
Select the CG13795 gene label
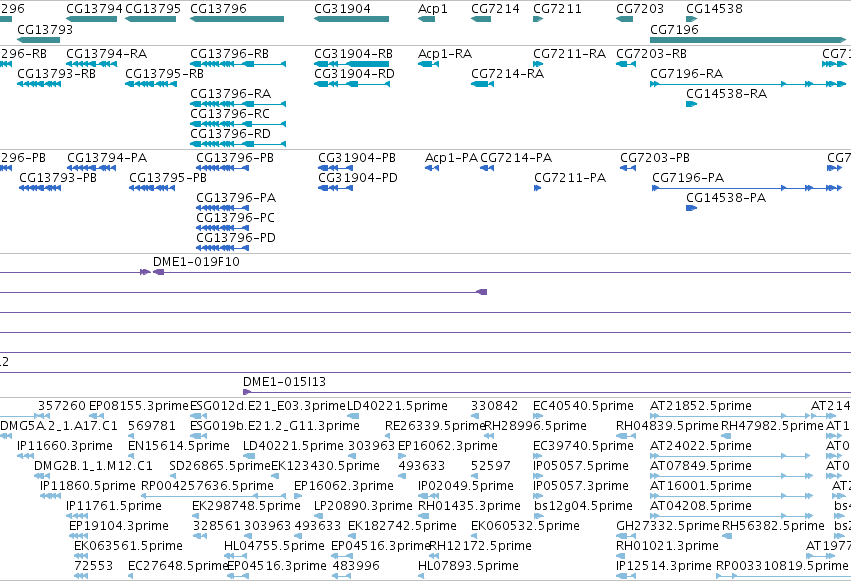[153, 9]
